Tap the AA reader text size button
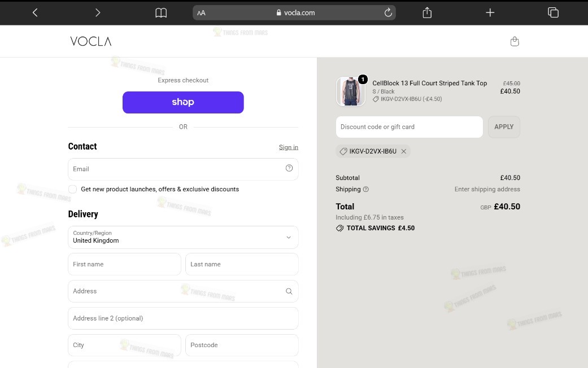 [x=202, y=13]
